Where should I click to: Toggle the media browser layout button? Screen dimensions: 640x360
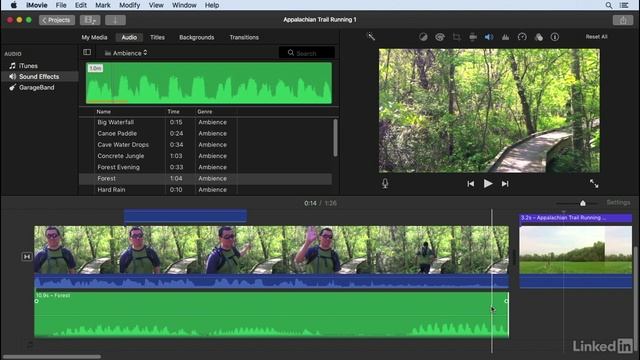click(x=90, y=20)
